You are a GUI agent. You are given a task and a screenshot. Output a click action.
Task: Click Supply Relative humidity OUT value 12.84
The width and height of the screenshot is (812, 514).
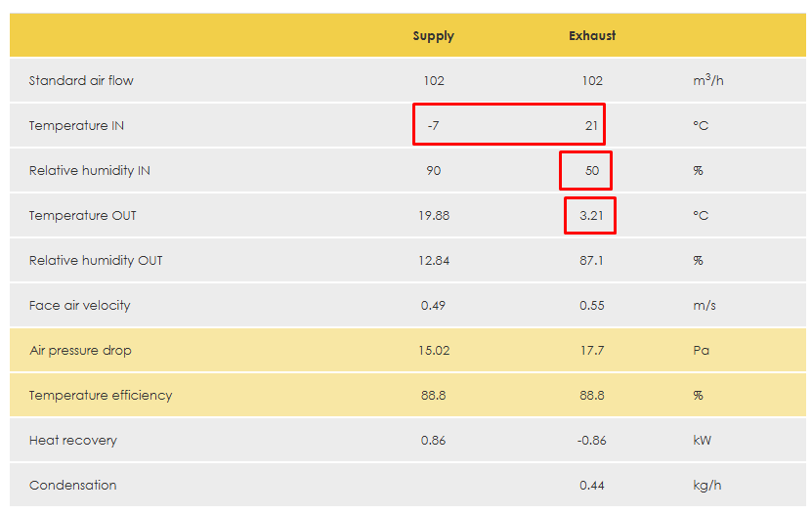point(434,261)
